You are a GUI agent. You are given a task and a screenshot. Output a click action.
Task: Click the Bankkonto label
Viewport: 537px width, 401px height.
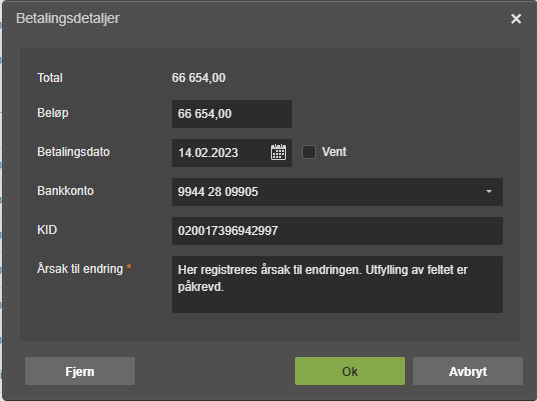click(x=65, y=191)
